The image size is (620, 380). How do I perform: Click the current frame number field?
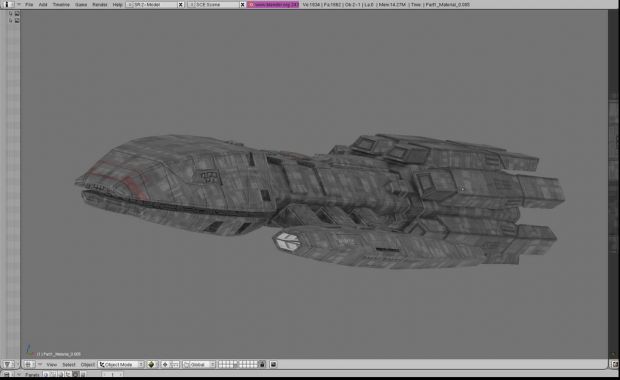tap(112, 374)
